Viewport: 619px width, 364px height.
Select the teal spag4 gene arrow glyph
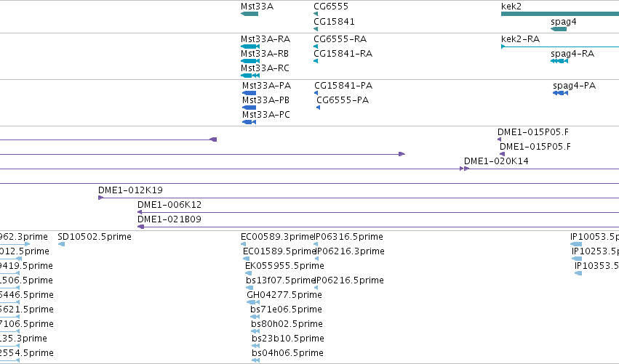558,29
